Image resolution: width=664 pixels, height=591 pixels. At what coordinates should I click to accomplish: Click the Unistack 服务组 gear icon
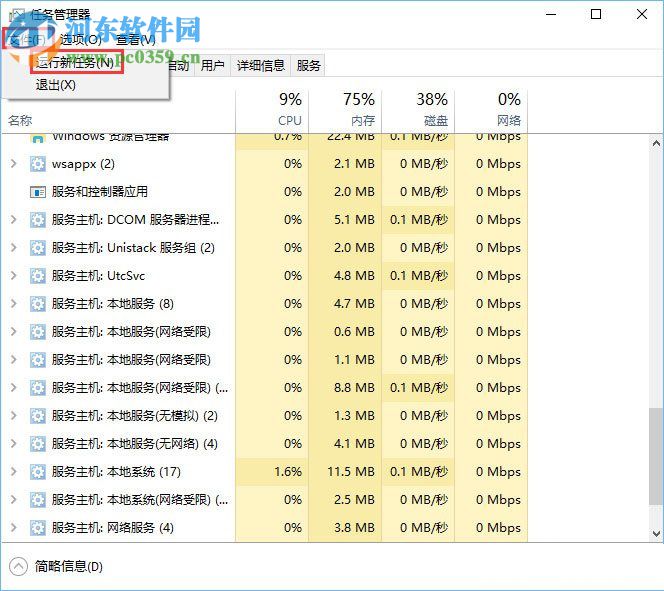point(38,248)
